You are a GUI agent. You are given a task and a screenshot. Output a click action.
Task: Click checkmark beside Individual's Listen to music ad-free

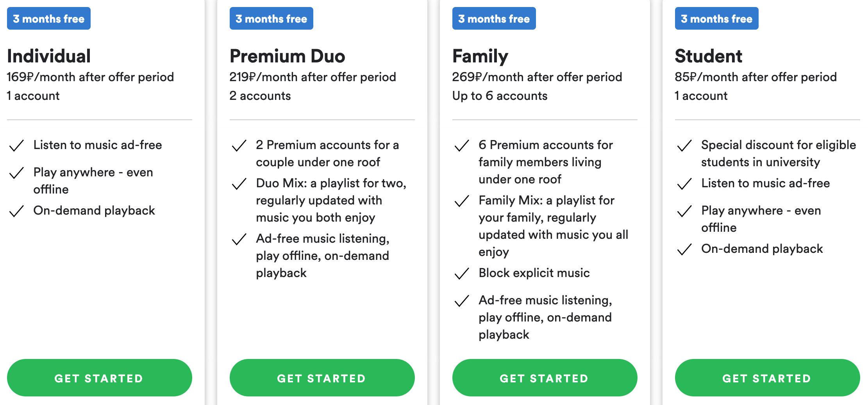tap(16, 146)
